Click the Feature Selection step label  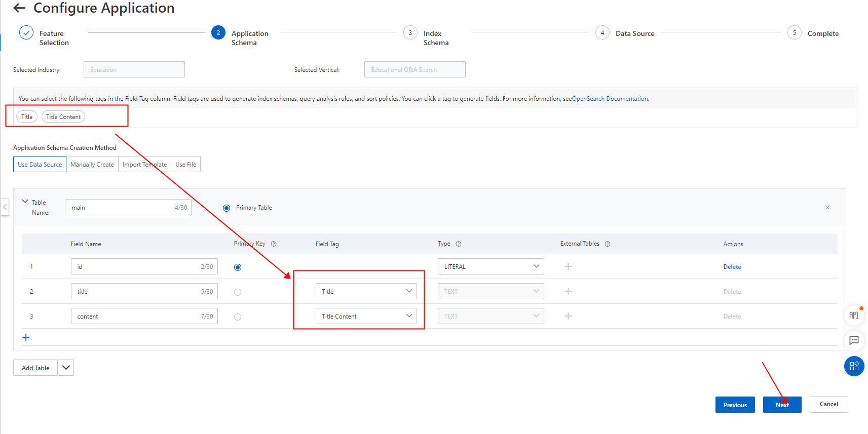[x=54, y=38]
